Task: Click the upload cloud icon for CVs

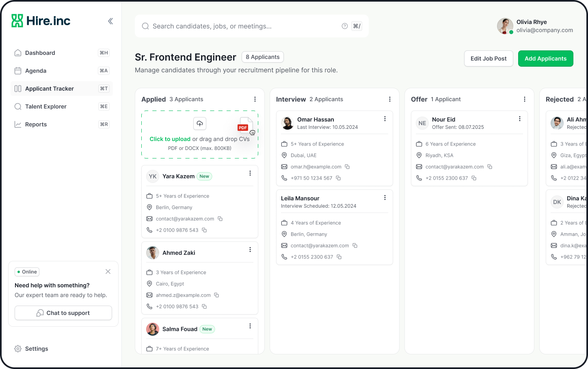Action: click(x=199, y=124)
